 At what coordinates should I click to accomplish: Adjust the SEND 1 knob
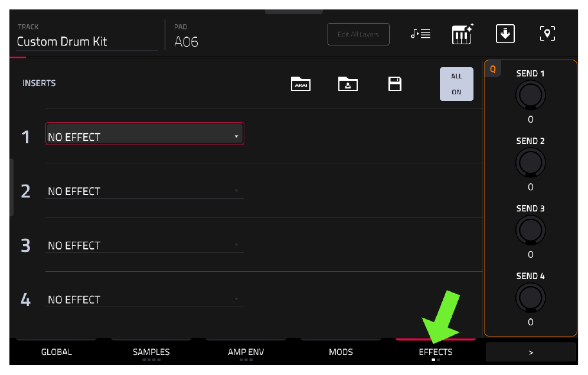530,95
